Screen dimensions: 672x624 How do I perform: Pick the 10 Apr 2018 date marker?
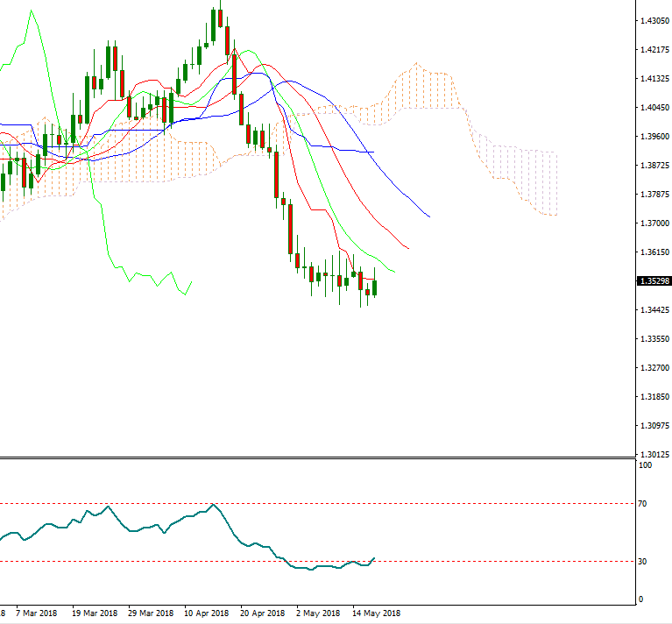(x=207, y=613)
